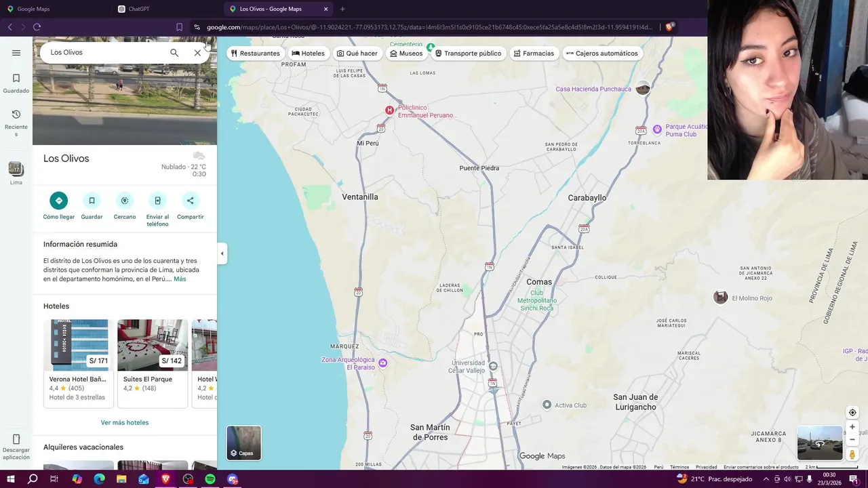The image size is (868, 488).
Task: Select the Street View pegman
Action: (x=852, y=455)
